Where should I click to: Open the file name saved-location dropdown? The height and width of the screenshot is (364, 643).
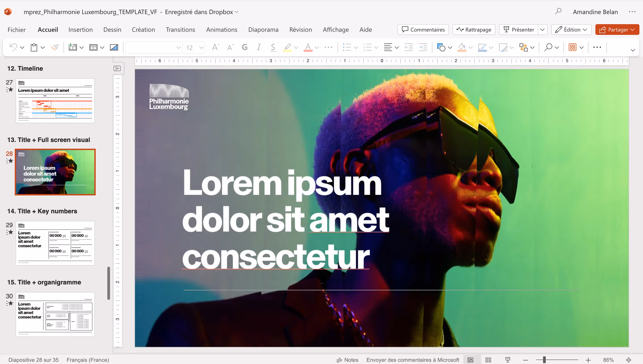237,12
